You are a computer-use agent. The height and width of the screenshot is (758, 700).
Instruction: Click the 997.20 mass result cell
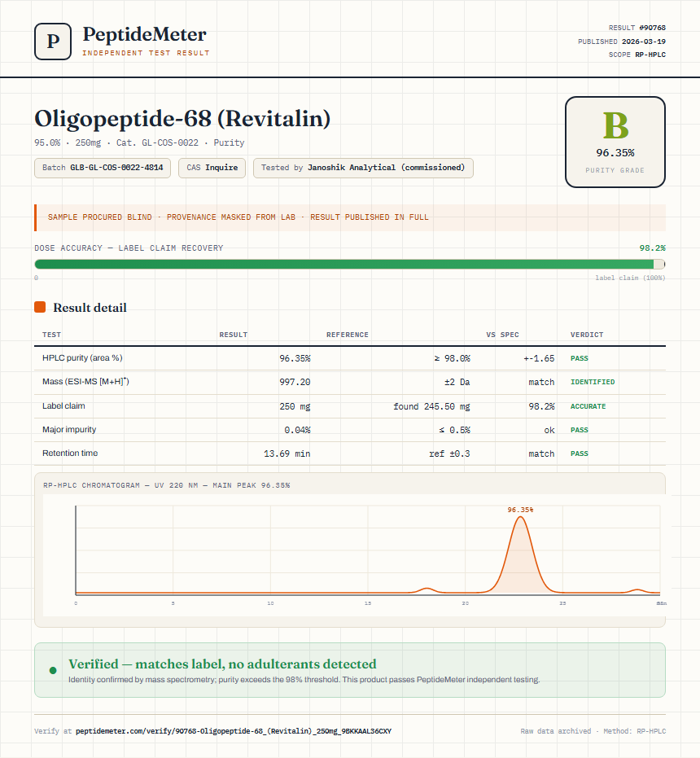point(295,382)
